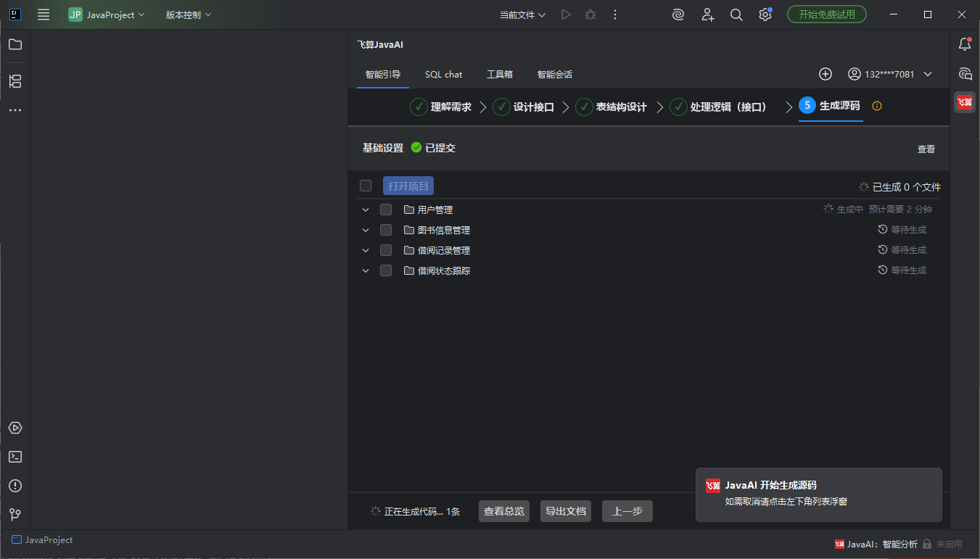
Task: Open the Notifications bell
Action: (965, 44)
